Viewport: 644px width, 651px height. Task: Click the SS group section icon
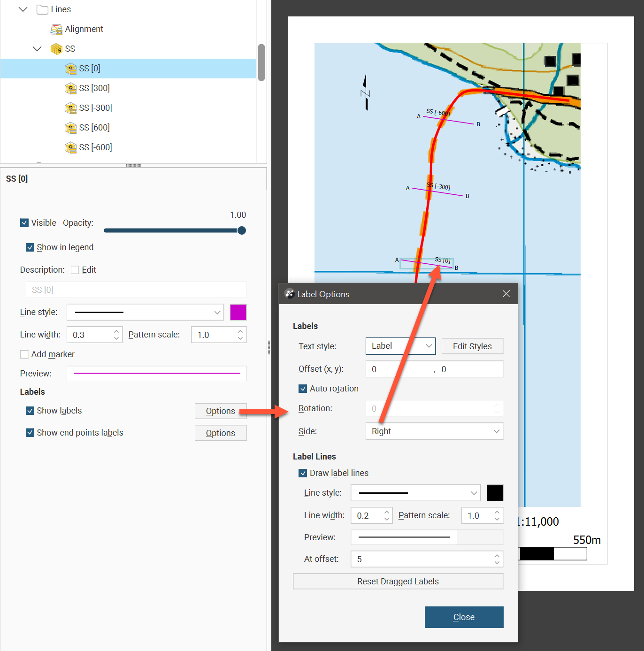(x=56, y=49)
